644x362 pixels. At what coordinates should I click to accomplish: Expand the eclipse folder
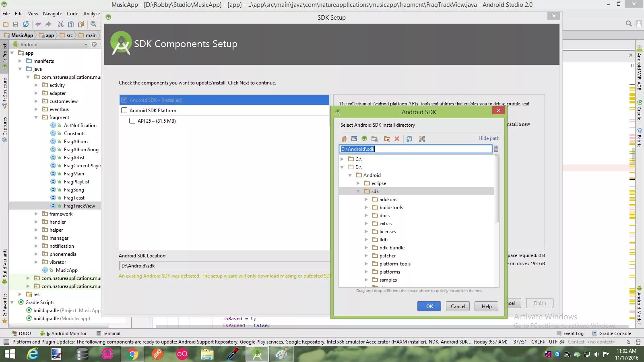click(358, 183)
